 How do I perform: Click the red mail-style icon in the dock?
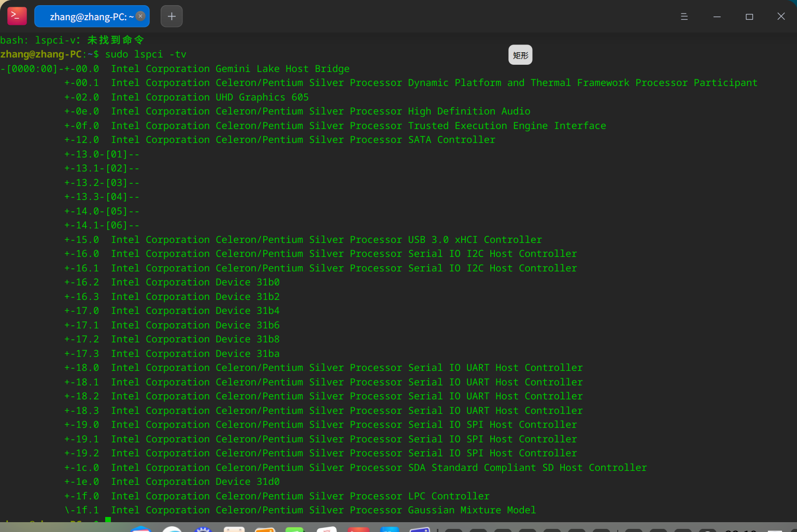tap(359, 528)
